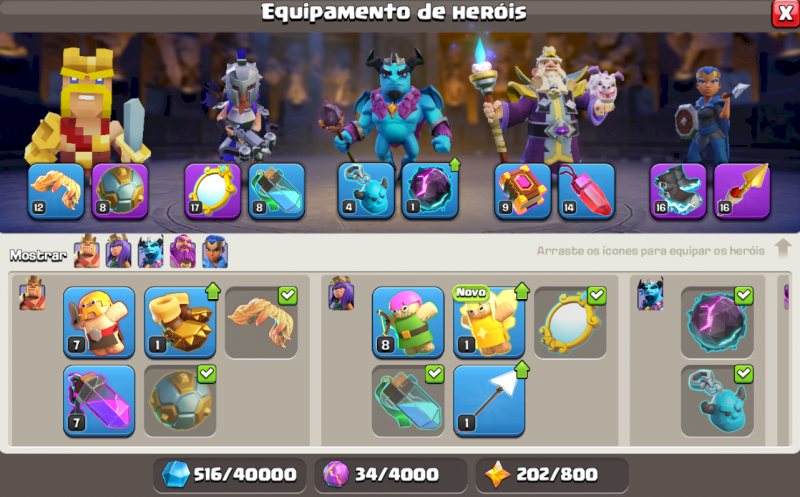The height and width of the screenshot is (497, 800).
Task: Click the equipped Giant Gauntlet with checkmark
Action: (x=261, y=322)
